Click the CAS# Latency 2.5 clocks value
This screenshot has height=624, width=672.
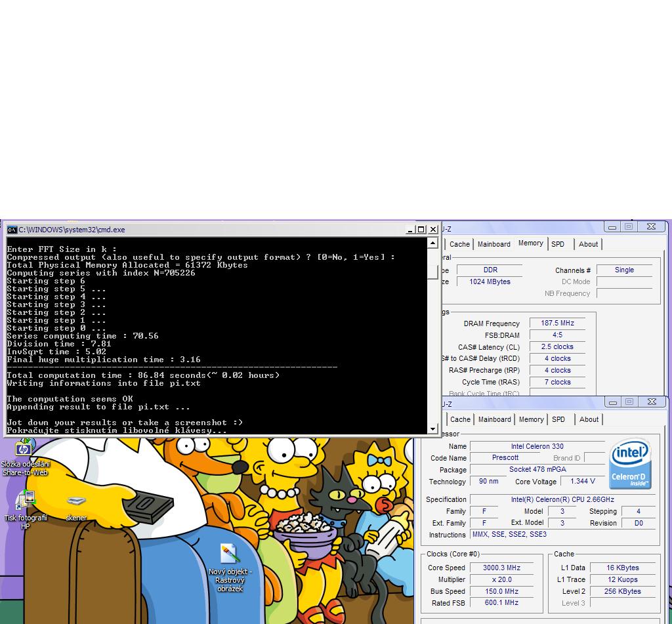click(557, 346)
